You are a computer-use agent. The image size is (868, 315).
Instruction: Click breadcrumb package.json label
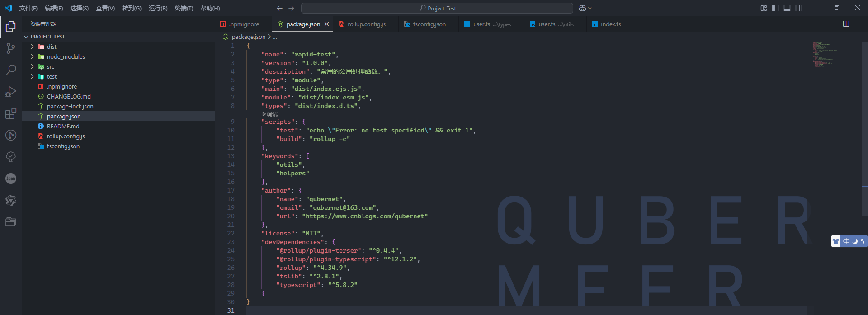(249, 37)
